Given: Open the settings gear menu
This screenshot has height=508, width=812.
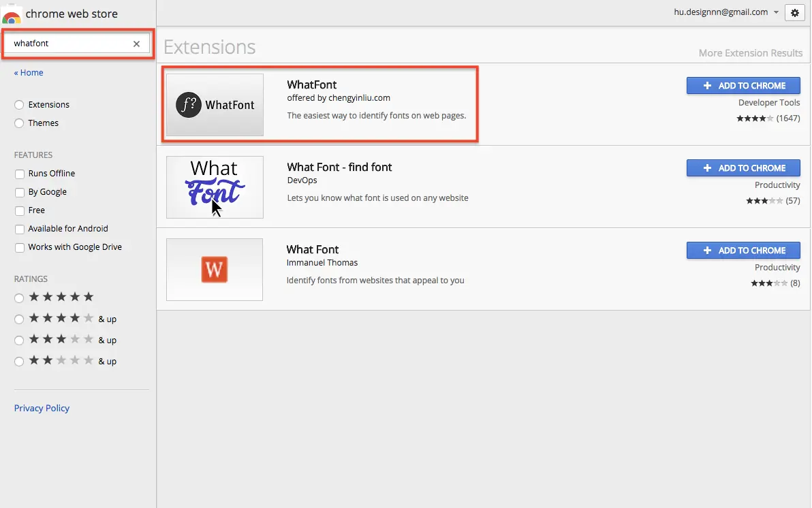Looking at the screenshot, I should [795, 13].
